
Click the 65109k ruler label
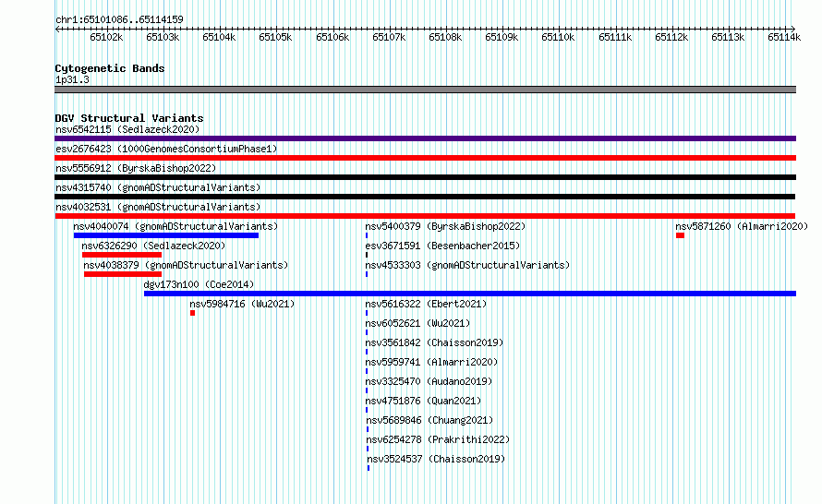click(502, 37)
